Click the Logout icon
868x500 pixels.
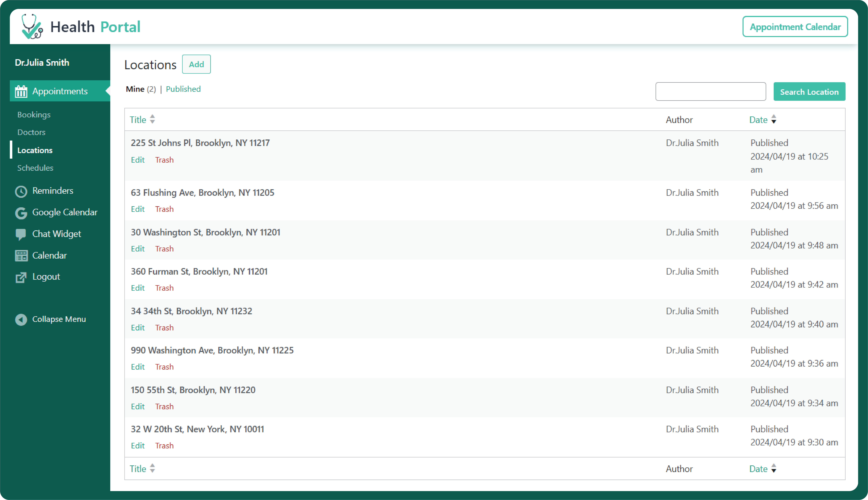[21, 277]
